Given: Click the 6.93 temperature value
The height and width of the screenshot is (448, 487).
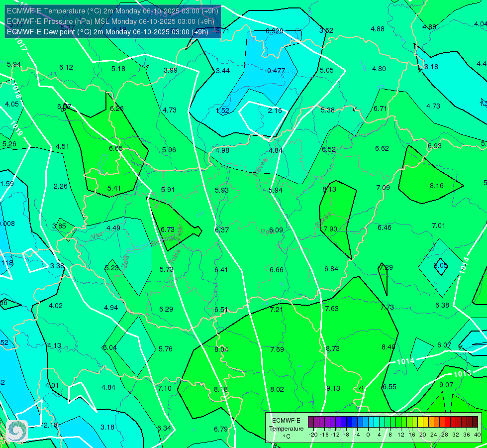Looking at the screenshot, I should coord(434,146).
